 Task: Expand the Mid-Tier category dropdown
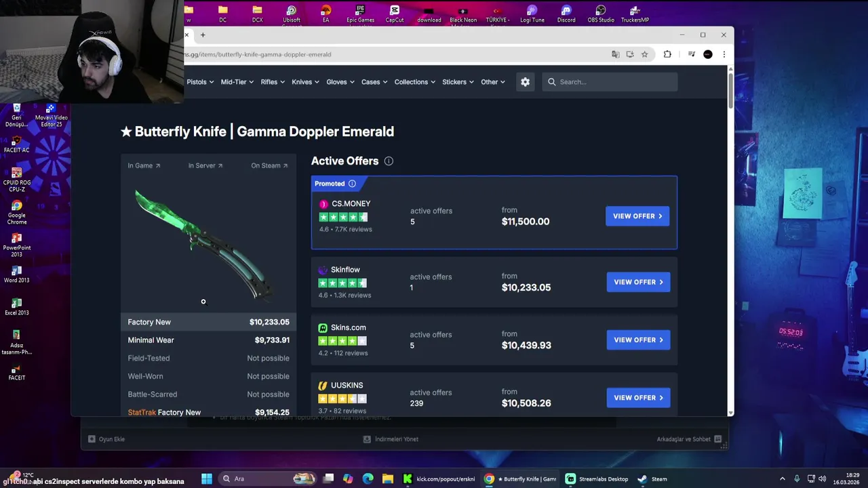237,82
